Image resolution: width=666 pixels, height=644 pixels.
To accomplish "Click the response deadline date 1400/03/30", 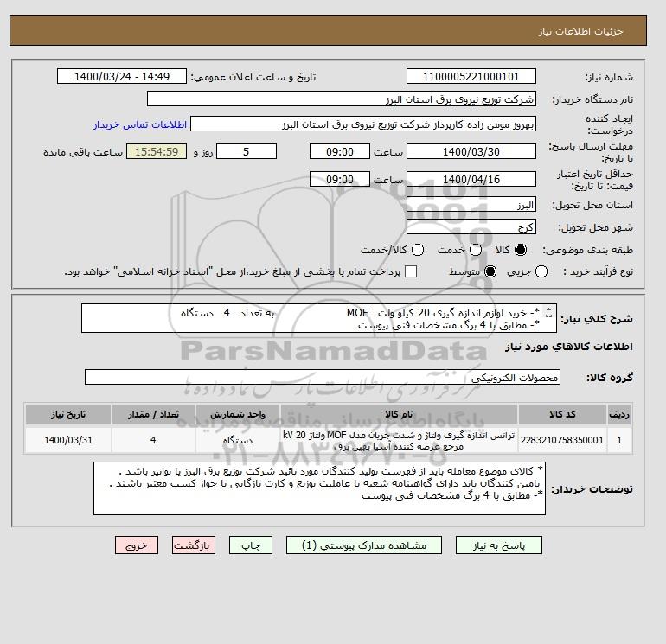I will tap(471, 151).
